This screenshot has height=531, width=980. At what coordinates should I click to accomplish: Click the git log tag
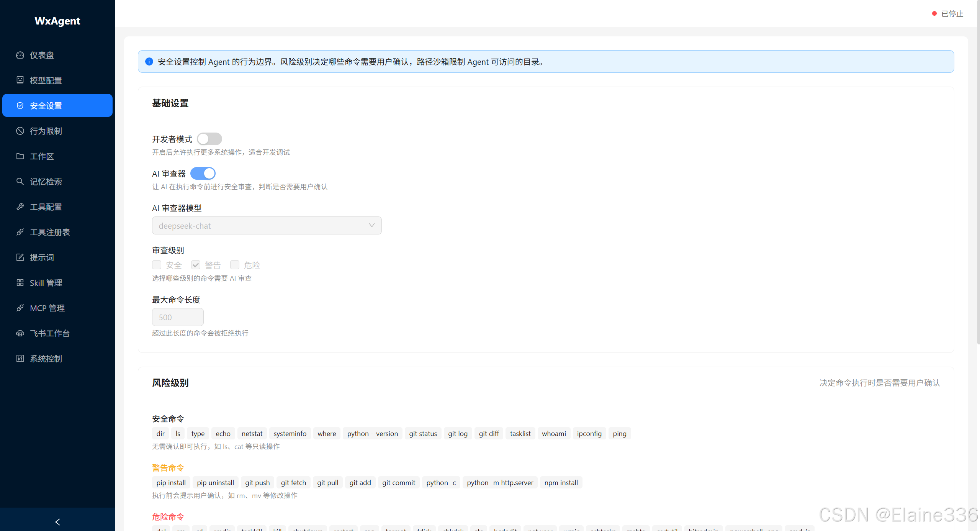(x=458, y=433)
